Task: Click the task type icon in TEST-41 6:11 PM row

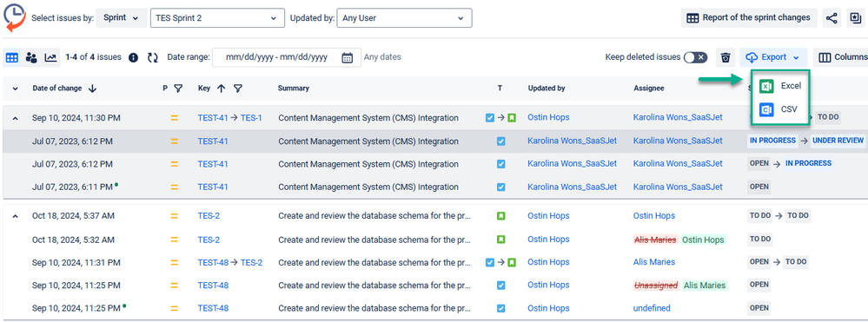Action: pyautogui.click(x=501, y=187)
